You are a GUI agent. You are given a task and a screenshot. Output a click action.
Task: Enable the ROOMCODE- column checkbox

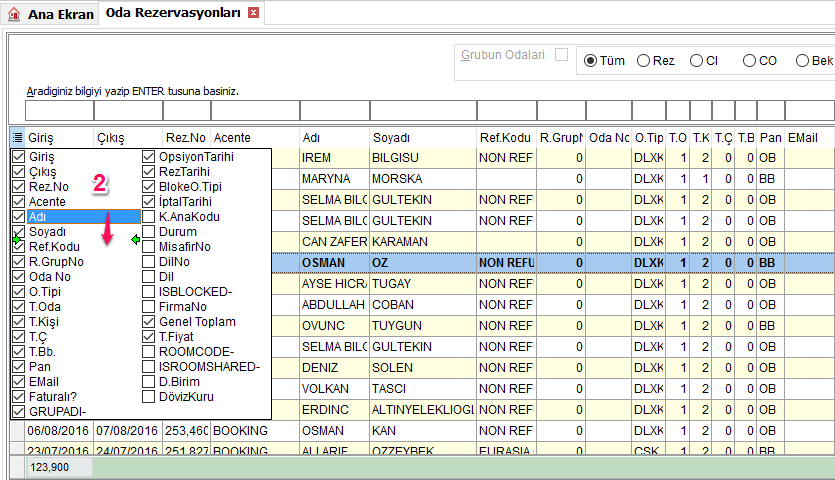point(149,352)
